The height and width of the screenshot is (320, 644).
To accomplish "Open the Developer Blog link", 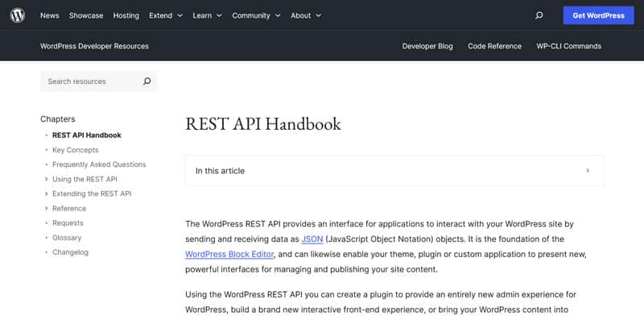I will click(x=427, y=46).
